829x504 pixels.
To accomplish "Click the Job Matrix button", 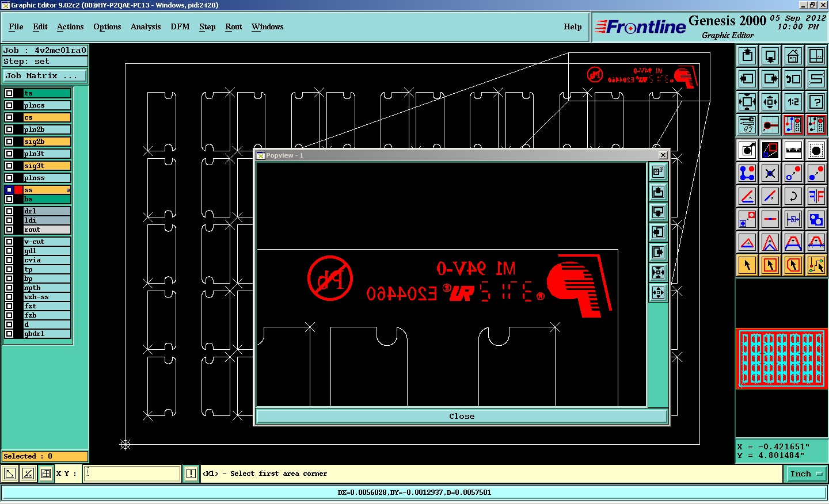I will point(45,76).
